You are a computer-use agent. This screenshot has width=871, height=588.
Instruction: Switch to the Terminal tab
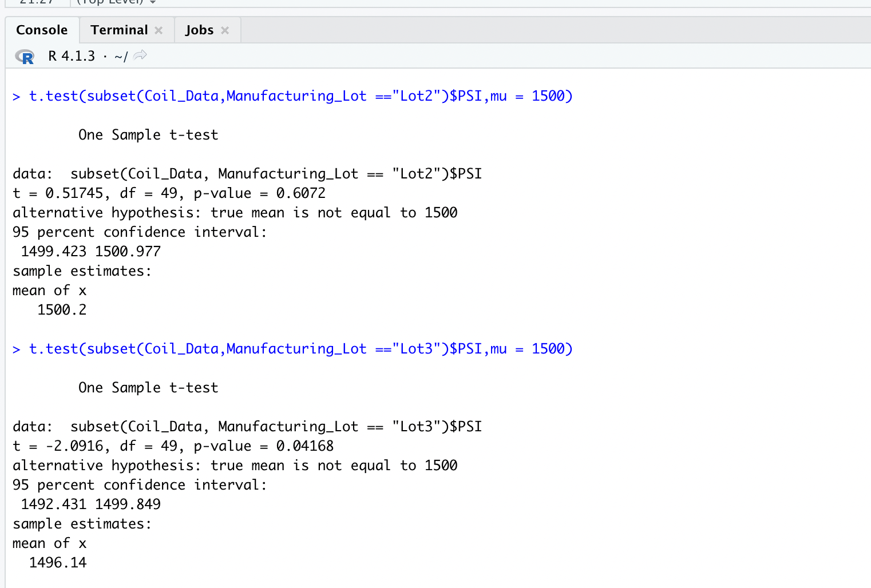pos(118,30)
